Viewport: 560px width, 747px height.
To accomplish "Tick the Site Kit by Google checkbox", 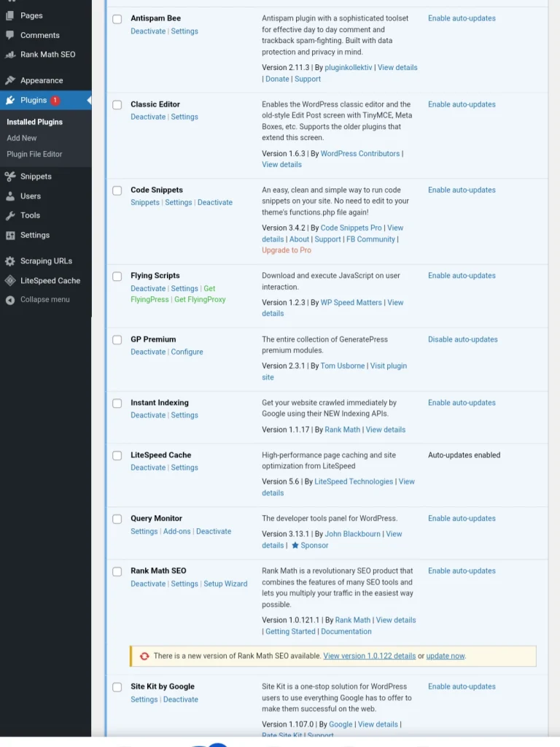I will click(117, 687).
